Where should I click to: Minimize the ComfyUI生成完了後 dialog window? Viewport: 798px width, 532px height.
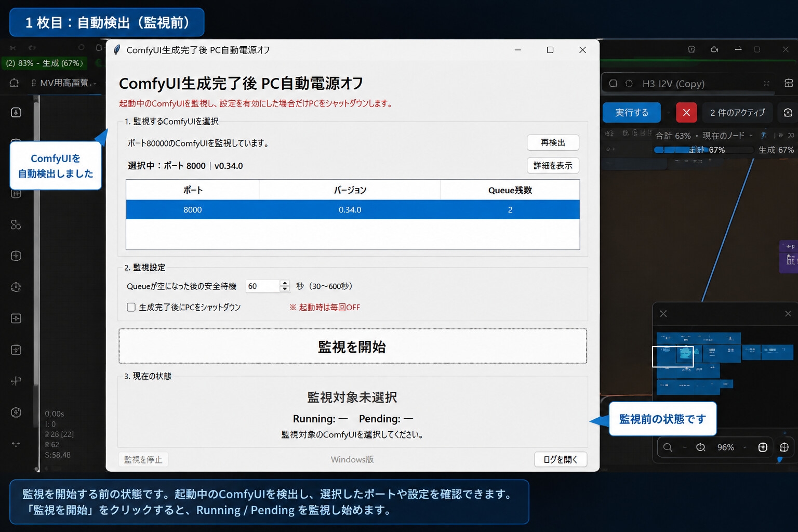pos(518,50)
